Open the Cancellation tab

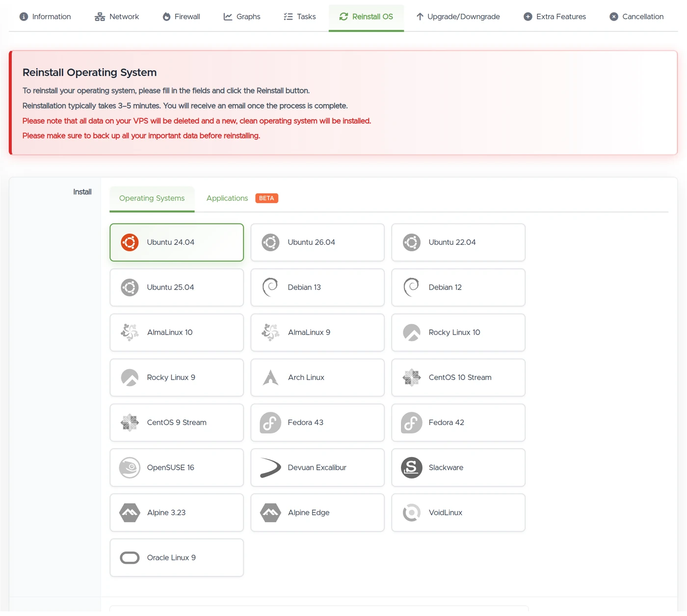tap(636, 17)
